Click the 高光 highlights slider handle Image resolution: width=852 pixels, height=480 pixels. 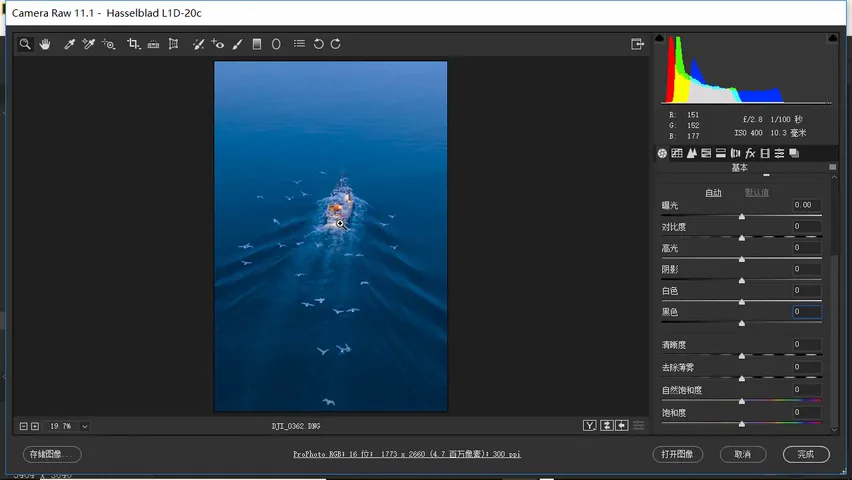742,259
